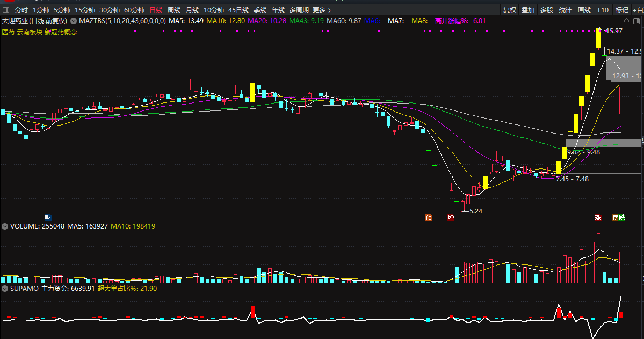Open the F10 company info button
644x339 pixels.
click(x=603, y=10)
